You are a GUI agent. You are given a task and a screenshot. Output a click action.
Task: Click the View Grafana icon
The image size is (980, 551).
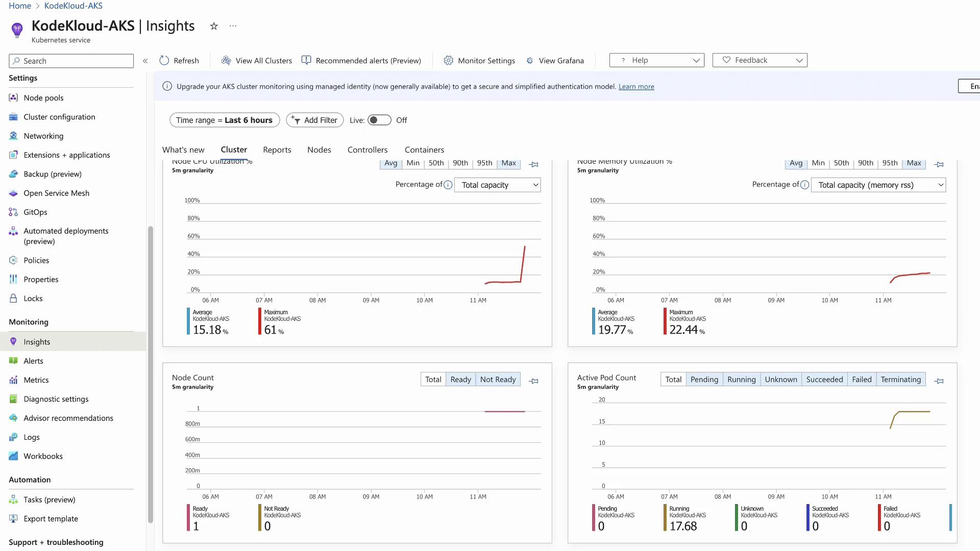click(530, 60)
